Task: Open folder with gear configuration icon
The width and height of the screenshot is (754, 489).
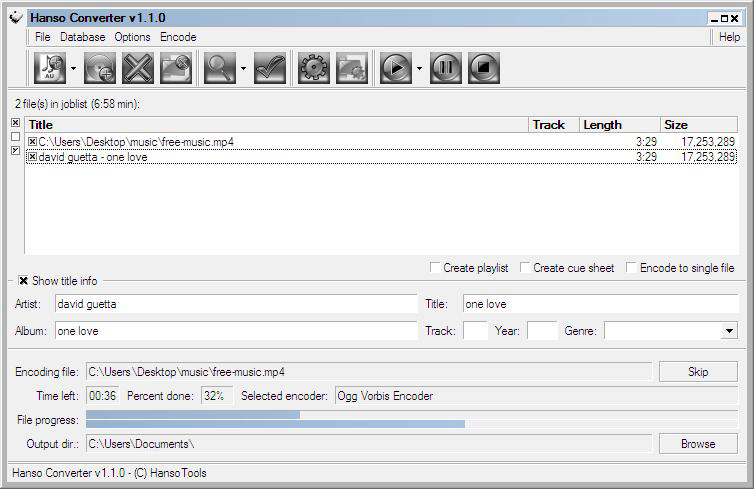Action: (x=352, y=68)
